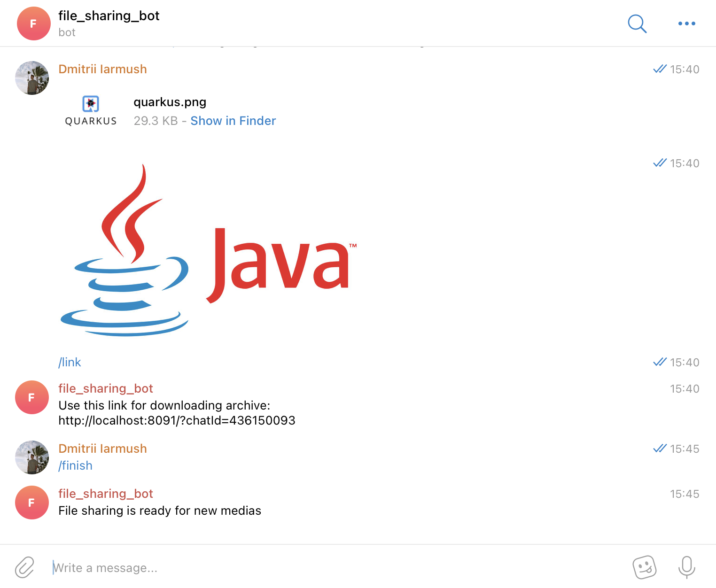
Task: Click Dmitrii Iarmush name above /finish
Action: point(102,449)
